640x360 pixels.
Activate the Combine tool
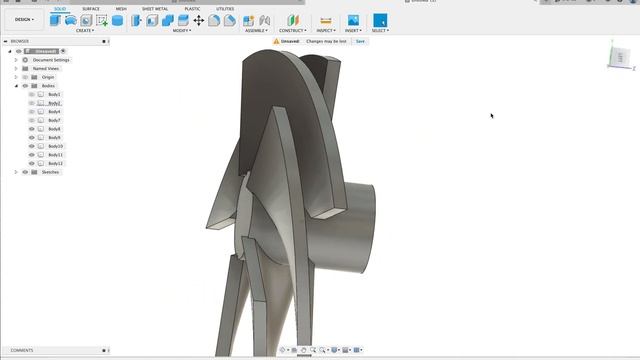(167, 20)
